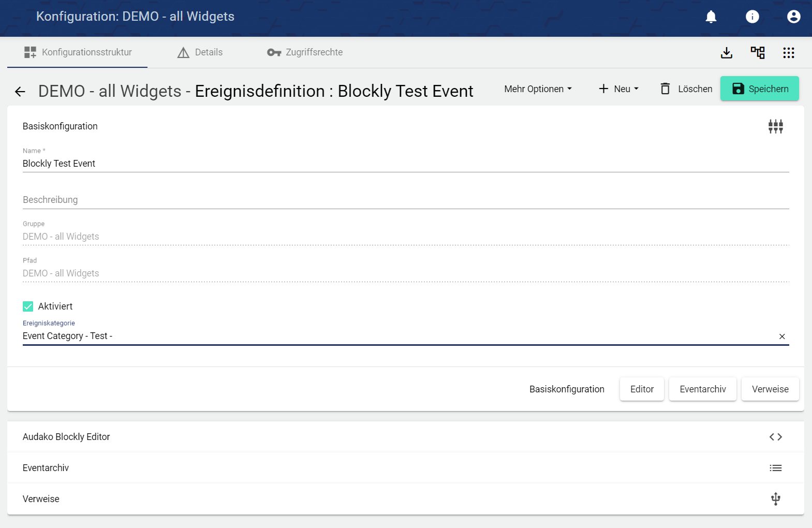Image resolution: width=812 pixels, height=528 pixels.
Task: Open the apps grid icon
Action: pyautogui.click(x=789, y=53)
